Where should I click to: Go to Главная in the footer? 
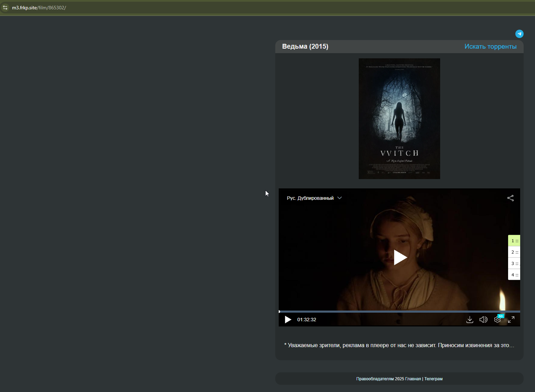coord(413,379)
